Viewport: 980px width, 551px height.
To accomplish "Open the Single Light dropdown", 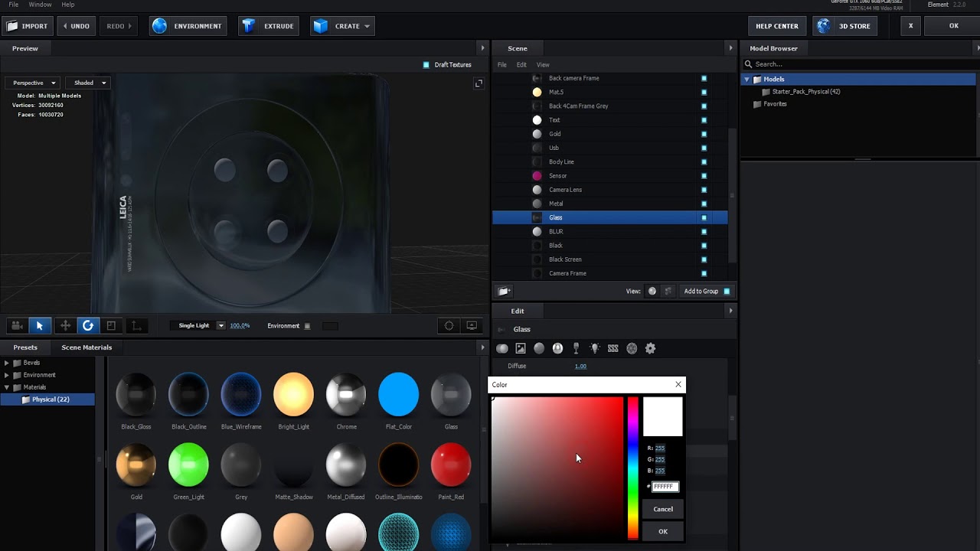I will [198, 326].
